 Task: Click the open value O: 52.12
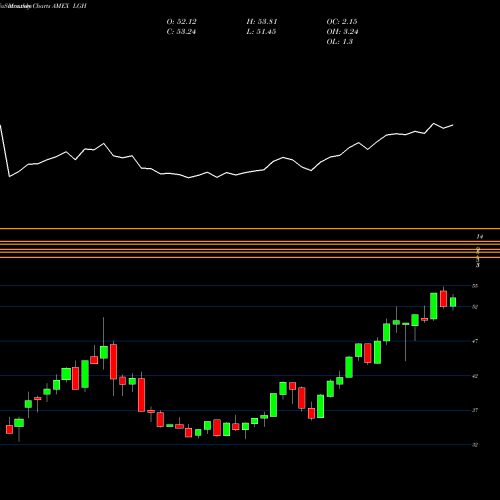[x=181, y=22]
